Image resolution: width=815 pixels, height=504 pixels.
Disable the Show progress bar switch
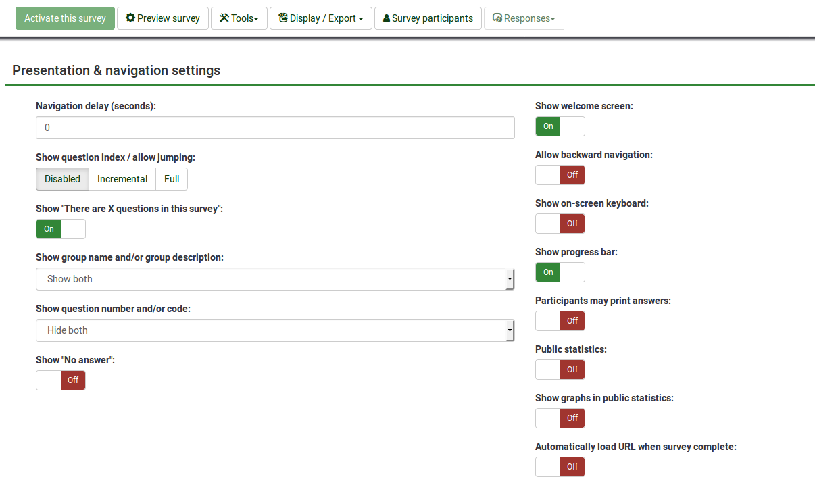[x=560, y=272]
